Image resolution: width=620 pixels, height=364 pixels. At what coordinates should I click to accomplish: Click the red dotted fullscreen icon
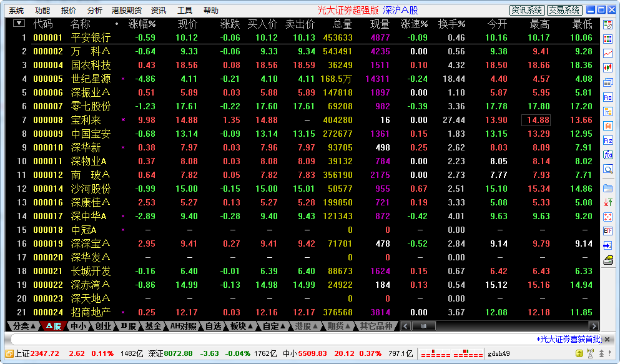(608, 217)
